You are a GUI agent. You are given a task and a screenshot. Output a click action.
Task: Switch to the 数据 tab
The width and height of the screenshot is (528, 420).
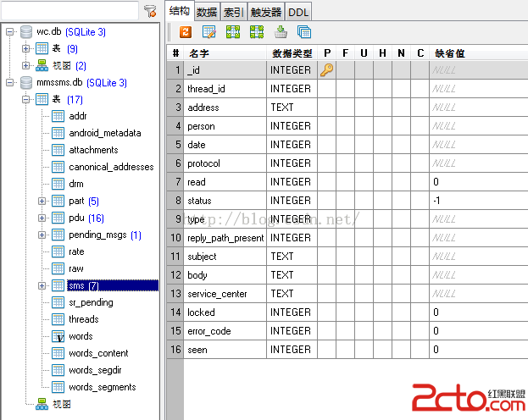coord(206,12)
